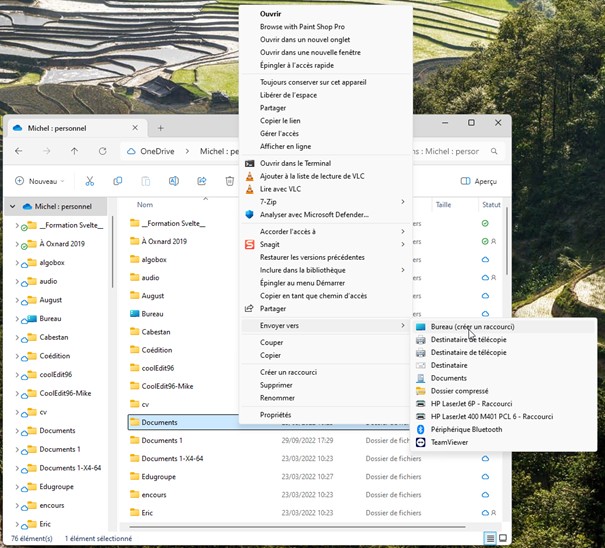Go up one folder level arrow
The image size is (605, 548).
tap(74, 151)
